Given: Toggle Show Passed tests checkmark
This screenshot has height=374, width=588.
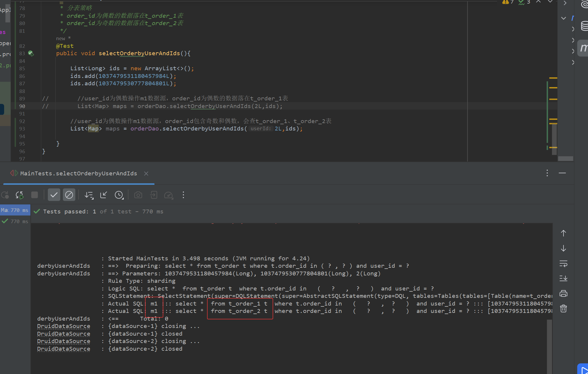Looking at the screenshot, I should click(x=54, y=195).
